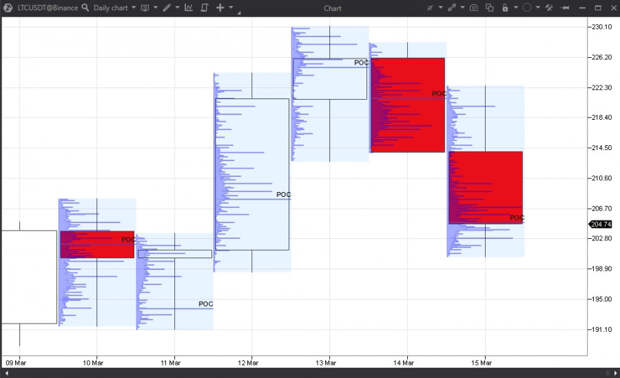Click the chart type icon
Viewport: 620px width, 378px height.
click(x=145, y=8)
